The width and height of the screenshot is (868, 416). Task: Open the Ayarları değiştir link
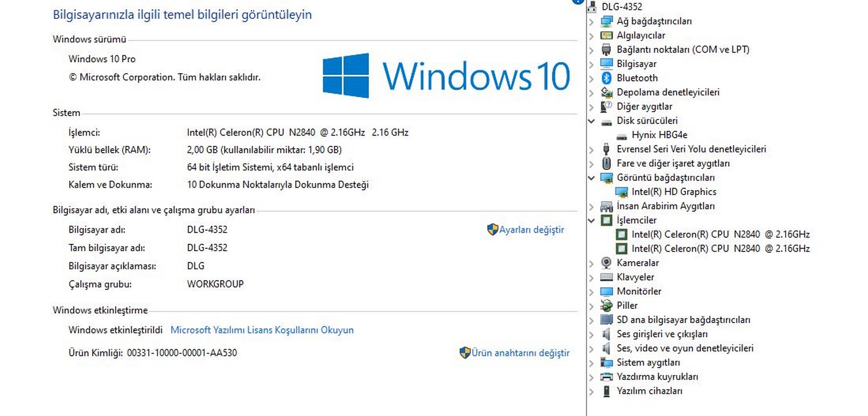tap(531, 230)
